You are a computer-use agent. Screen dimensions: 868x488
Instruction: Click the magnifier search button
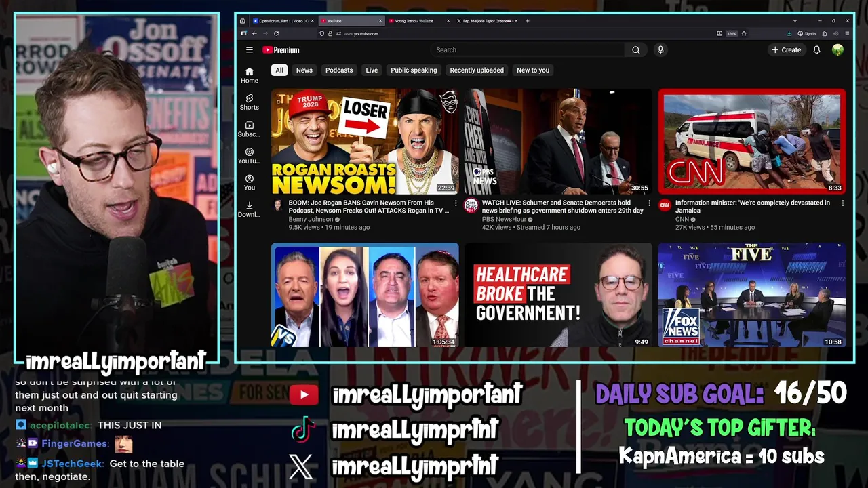(636, 50)
